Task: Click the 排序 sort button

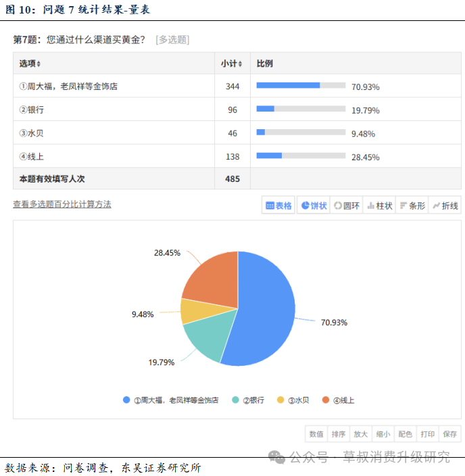Action: coord(339,434)
